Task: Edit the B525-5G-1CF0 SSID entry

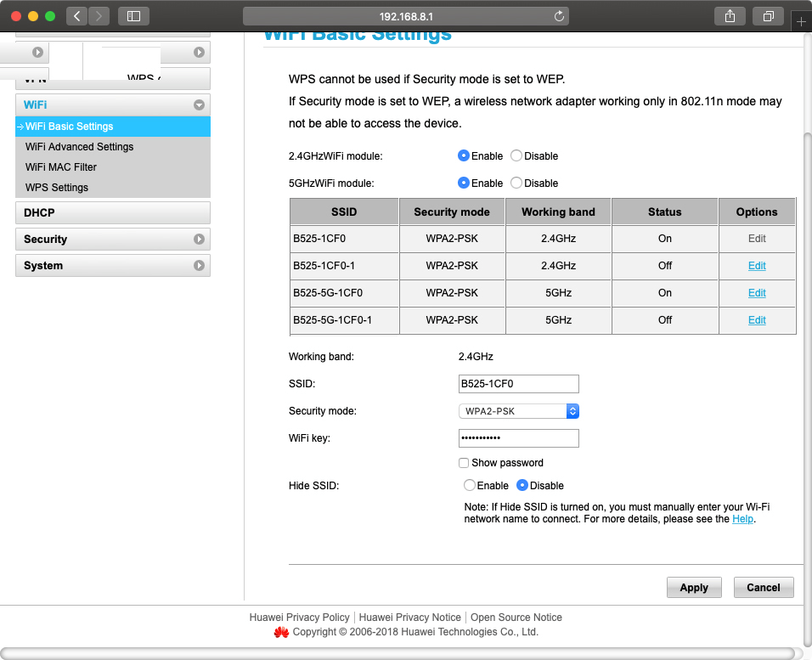Action: [757, 293]
